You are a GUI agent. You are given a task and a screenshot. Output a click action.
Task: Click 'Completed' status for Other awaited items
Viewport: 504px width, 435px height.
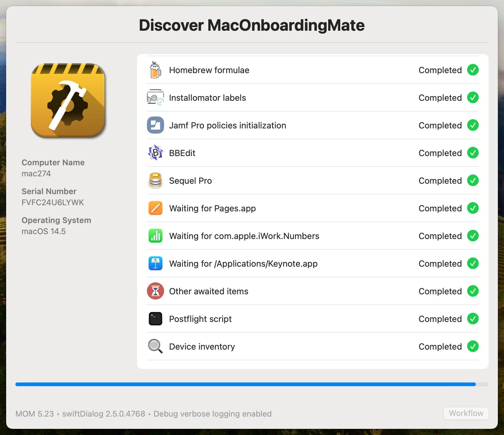pyautogui.click(x=440, y=291)
